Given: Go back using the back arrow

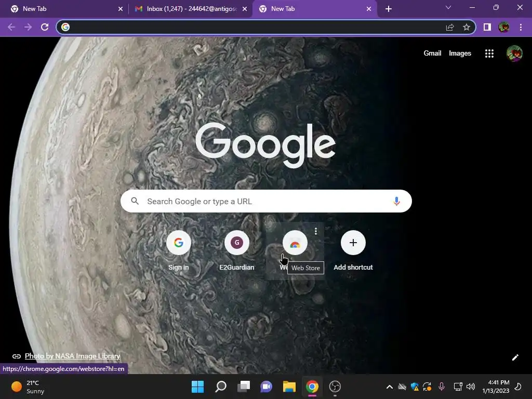Looking at the screenshot, I should pyautogui.click(x=11, y=27).
